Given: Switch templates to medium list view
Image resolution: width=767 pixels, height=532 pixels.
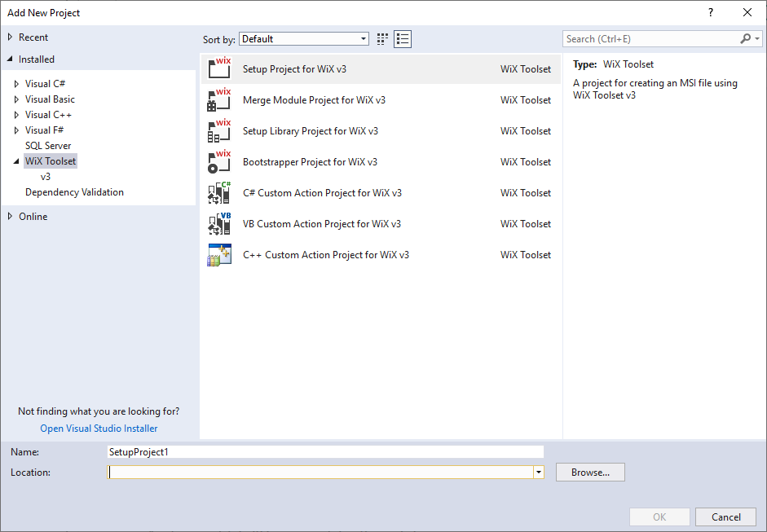Looking at the screenshot, I should click(x=402, y=38).
